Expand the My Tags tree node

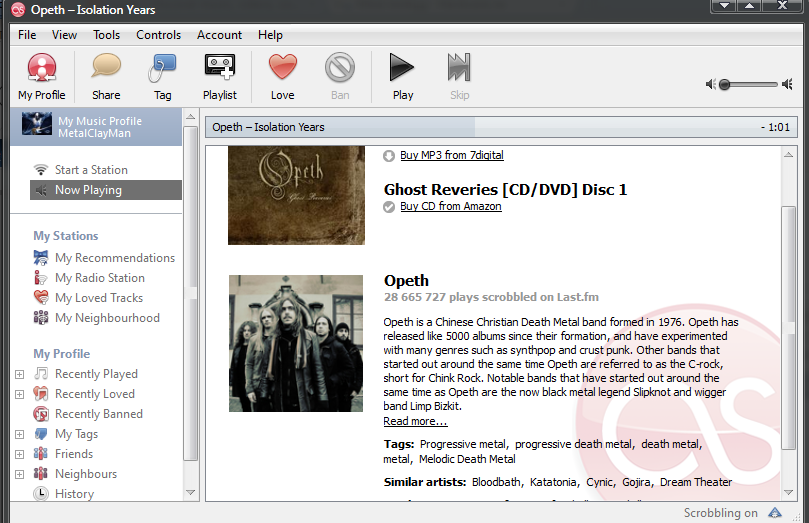pyautogui.click(x=20, y=434)
